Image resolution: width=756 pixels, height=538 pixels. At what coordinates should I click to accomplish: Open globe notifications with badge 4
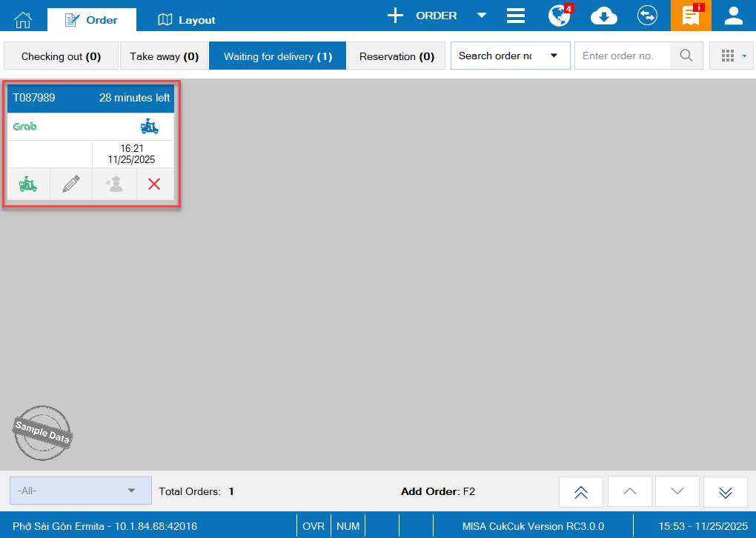click(x=560, y=16)
